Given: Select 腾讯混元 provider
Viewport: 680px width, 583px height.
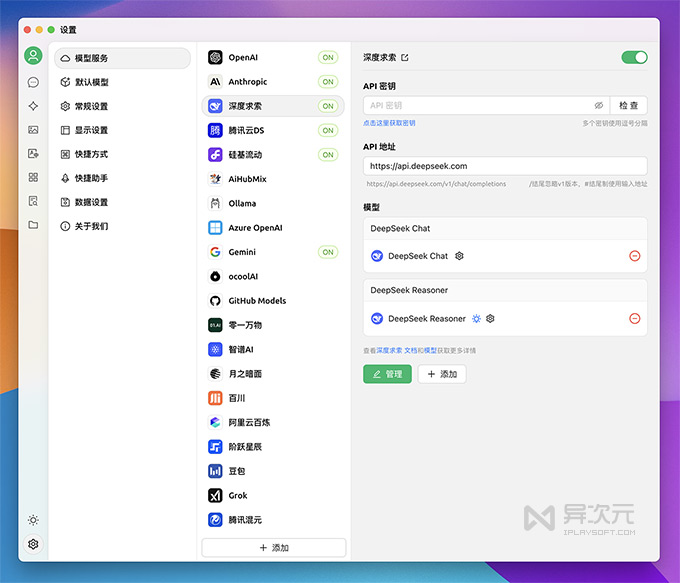Looking at the screenshot, I should [273, 520].
